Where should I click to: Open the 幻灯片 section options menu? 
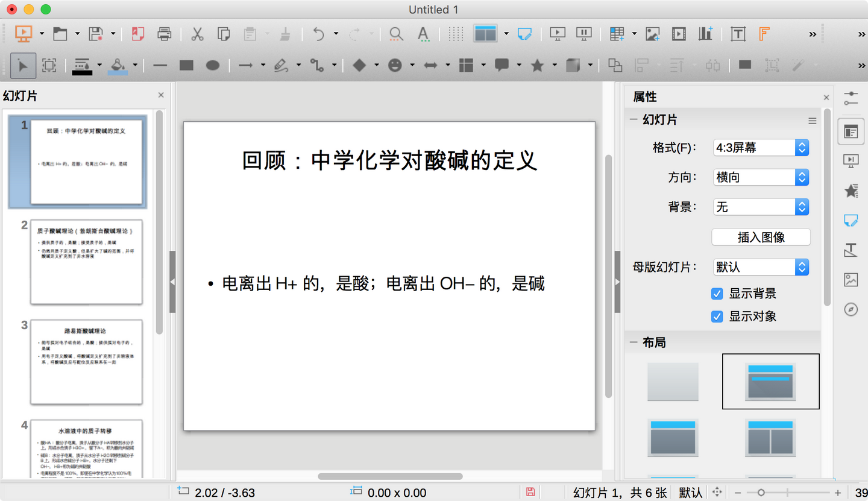[813, 121]
